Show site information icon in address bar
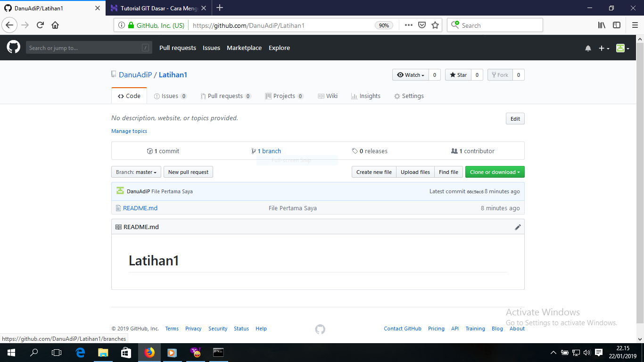Screen dimensions: 644x362 click(x=122, y=25)
